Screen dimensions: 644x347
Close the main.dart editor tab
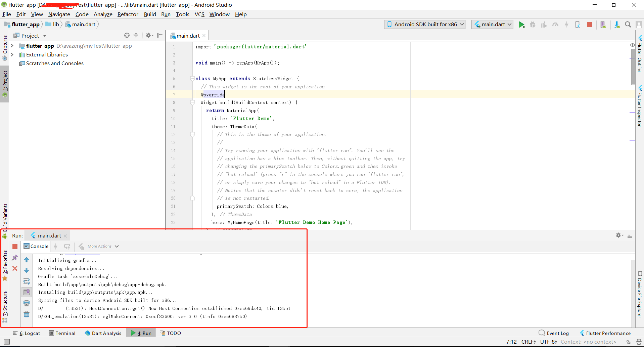(204, 36)
